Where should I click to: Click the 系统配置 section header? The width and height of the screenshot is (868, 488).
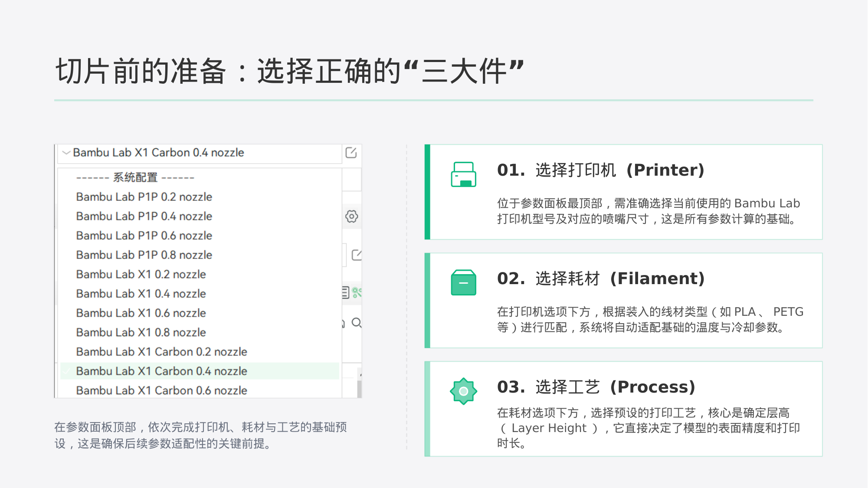pos(135,177)
